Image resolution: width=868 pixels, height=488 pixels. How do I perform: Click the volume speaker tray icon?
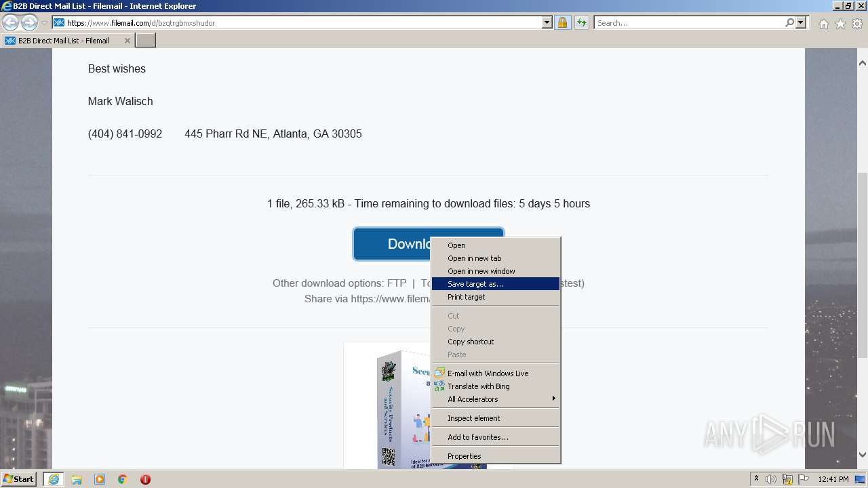click(771, 479)
